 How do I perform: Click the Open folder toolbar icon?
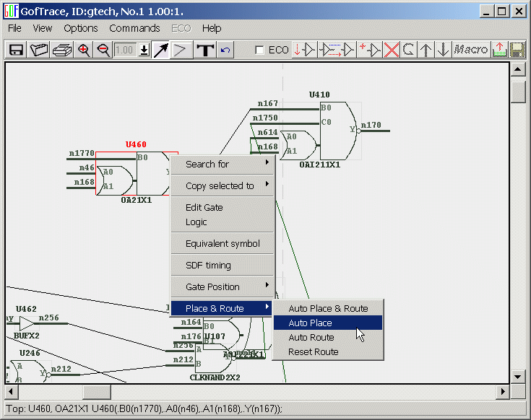[x=39, y=50]
